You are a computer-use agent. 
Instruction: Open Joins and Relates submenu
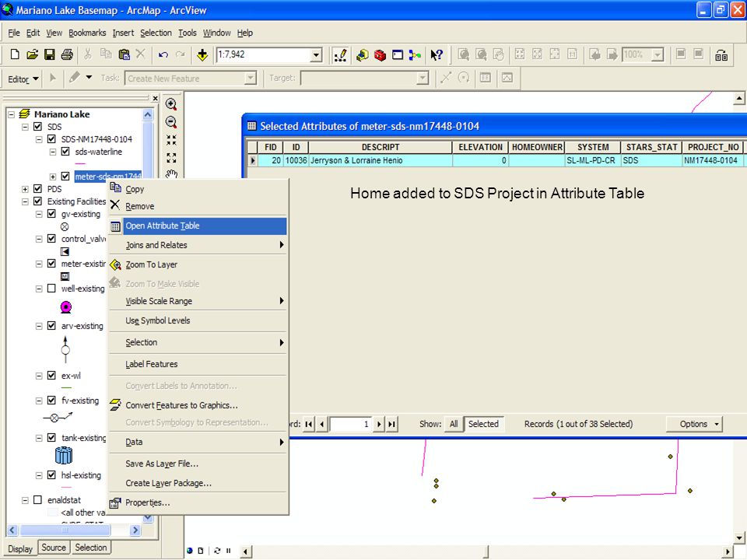click(198, 245)
